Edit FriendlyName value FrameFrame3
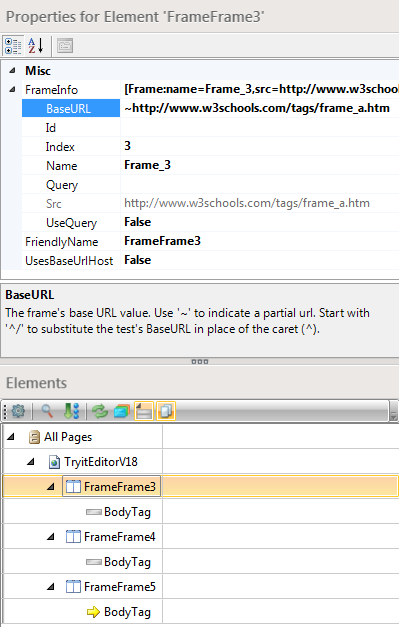Screen dimensions: 399x627 (260, 242)
